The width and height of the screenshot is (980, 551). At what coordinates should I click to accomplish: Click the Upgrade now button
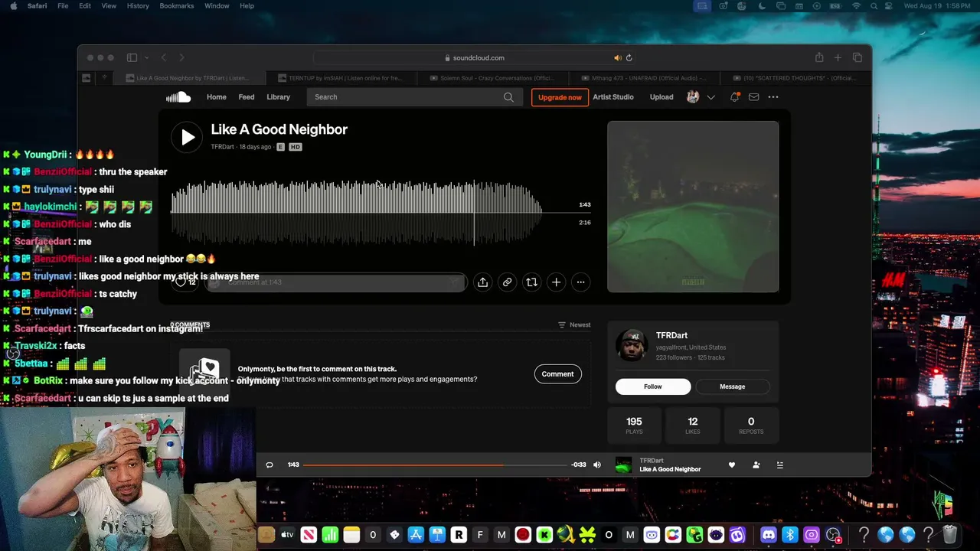tap(560, 97)
